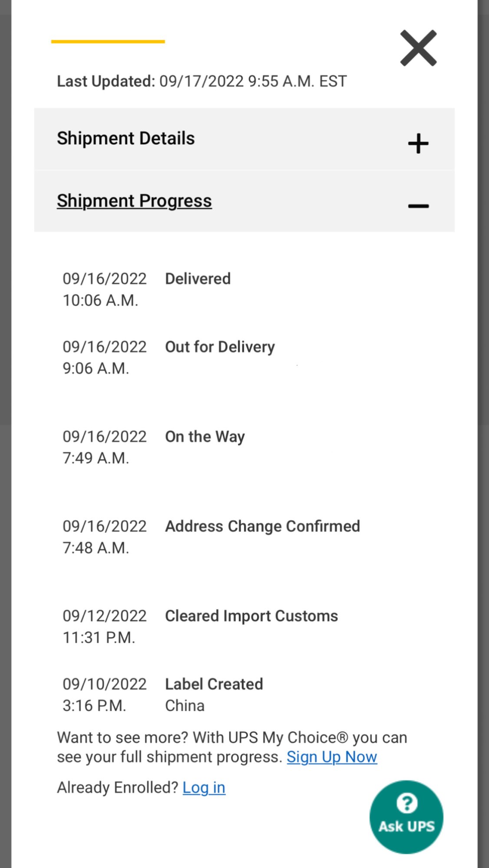The width and height of the screenshot is (489, 868).
Task: Select the Cleared Import Customs entry
Action: coord(251,616)
